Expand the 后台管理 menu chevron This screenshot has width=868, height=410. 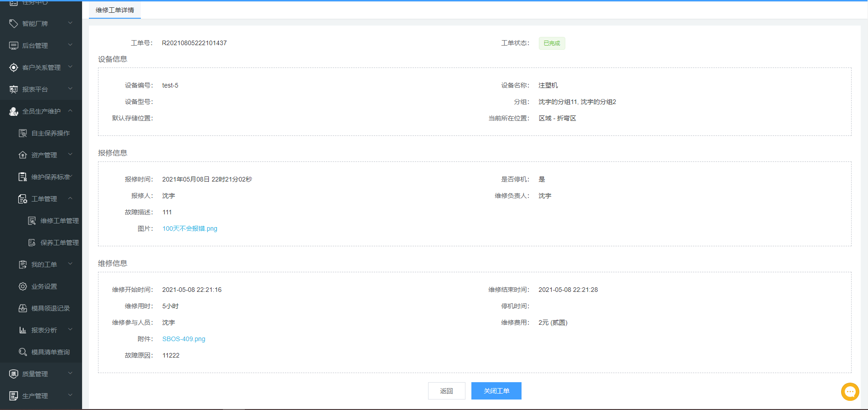click(70, 45)
